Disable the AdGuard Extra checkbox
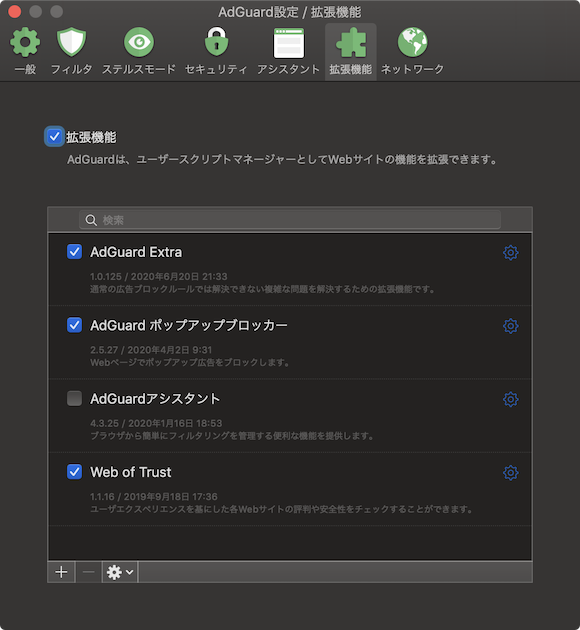The image size is (580, 630). click(74, 252)
